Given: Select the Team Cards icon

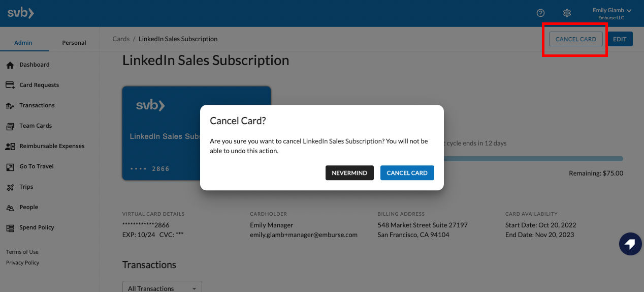Looking at the screenshot, I should [10, 126].
